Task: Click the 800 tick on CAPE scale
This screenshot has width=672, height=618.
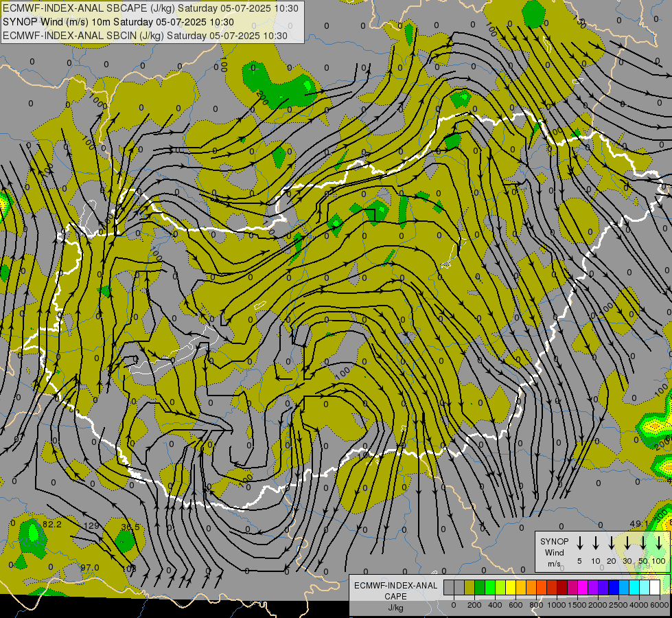Action: pos(536,605)
